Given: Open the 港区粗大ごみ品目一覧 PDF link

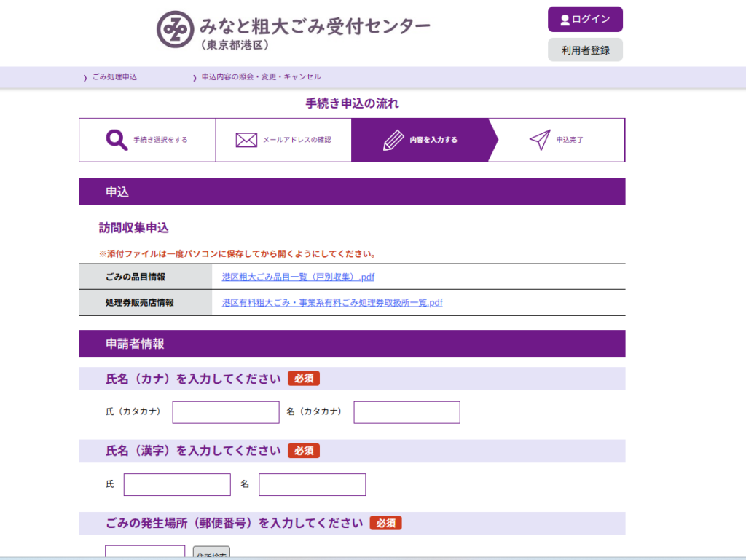Looking at the screenshot, I should click(x=298, y=277).
